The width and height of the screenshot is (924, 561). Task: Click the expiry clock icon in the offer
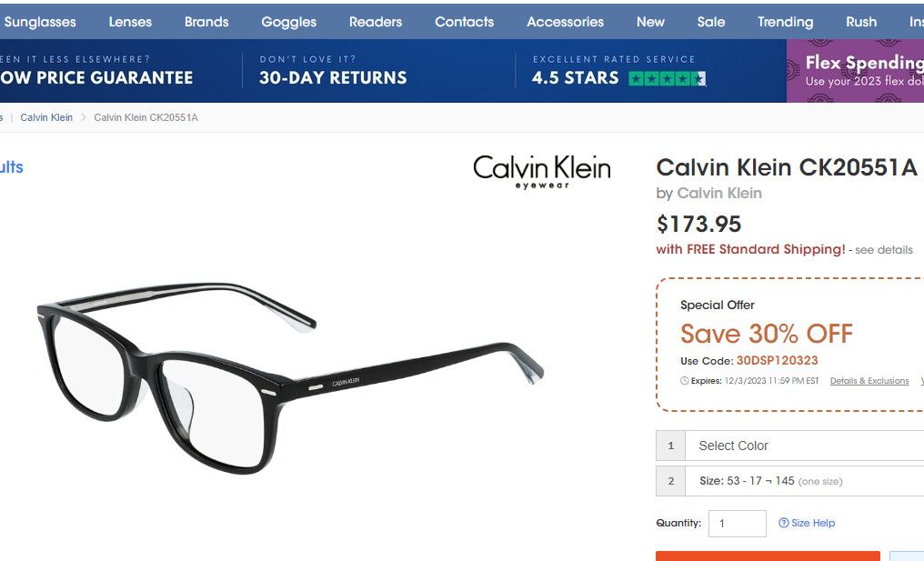(x=685, y=381)
